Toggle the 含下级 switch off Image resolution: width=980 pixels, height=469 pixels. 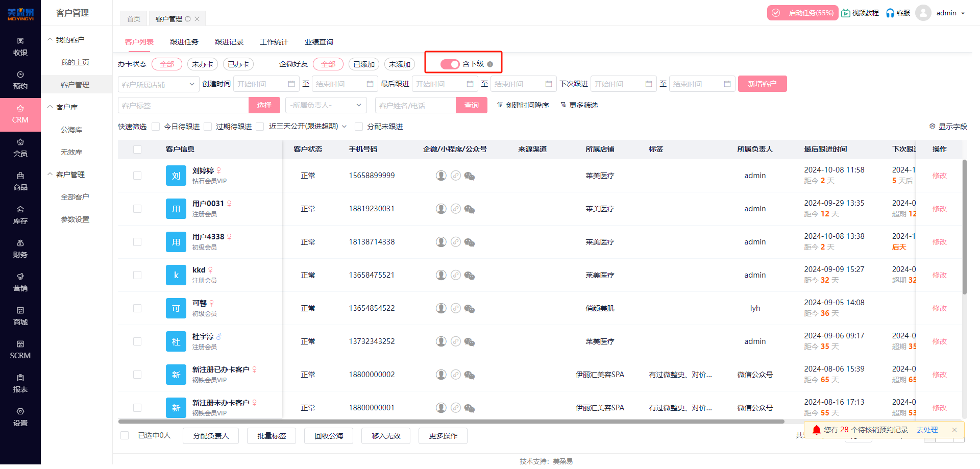point(450,64)
